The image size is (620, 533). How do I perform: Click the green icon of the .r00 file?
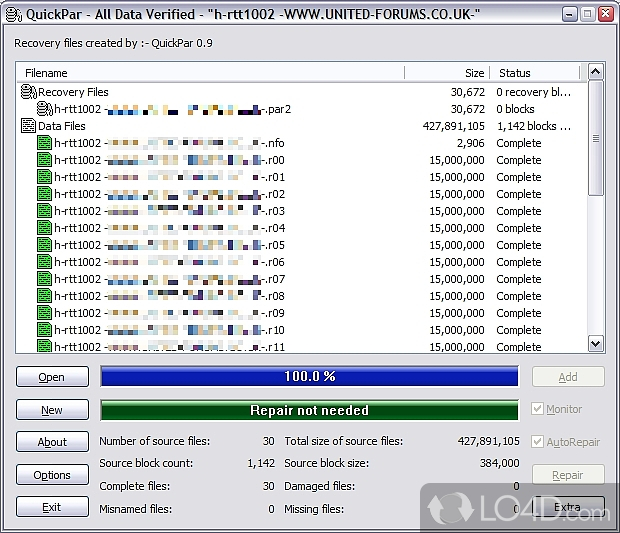click(x=44, y=160)
